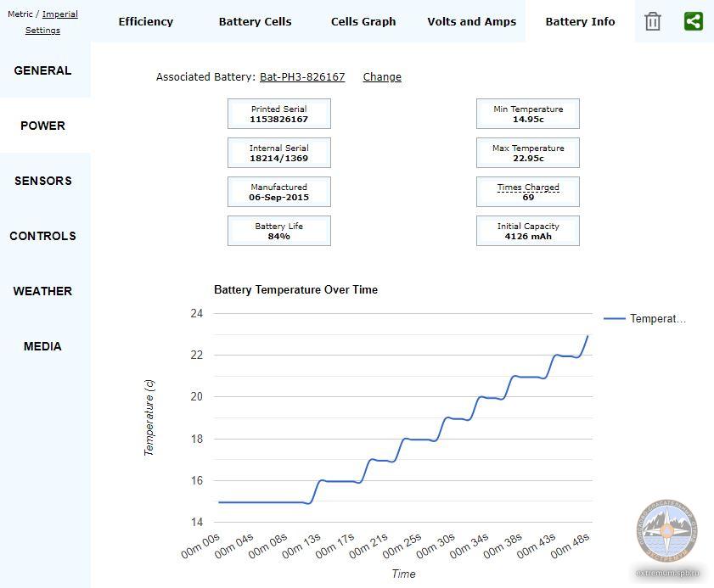This screenshot has height=588, width=714.
Task: Click the Initial Capacity 4126 mAh box
Action: pos(528,231)
